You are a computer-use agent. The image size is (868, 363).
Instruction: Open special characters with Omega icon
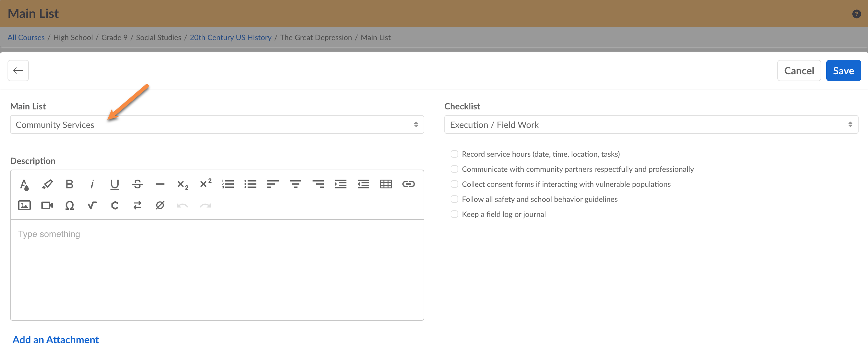pos(69,205)
